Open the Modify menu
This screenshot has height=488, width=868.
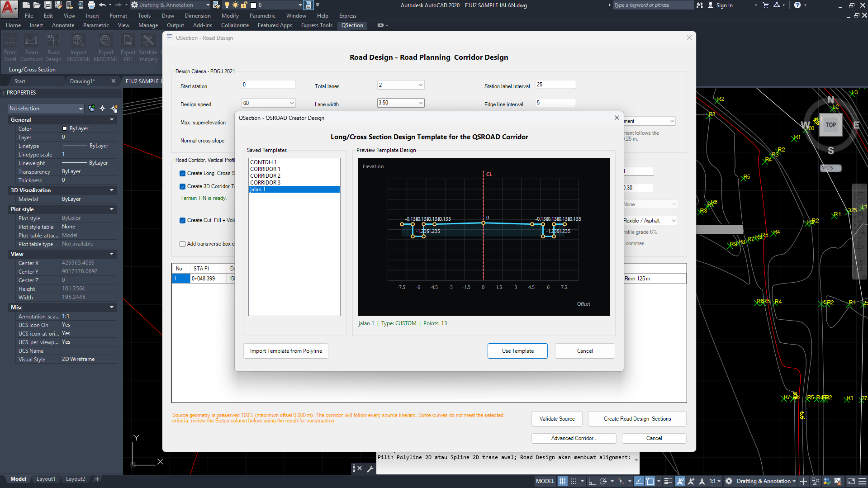[230, 15]
